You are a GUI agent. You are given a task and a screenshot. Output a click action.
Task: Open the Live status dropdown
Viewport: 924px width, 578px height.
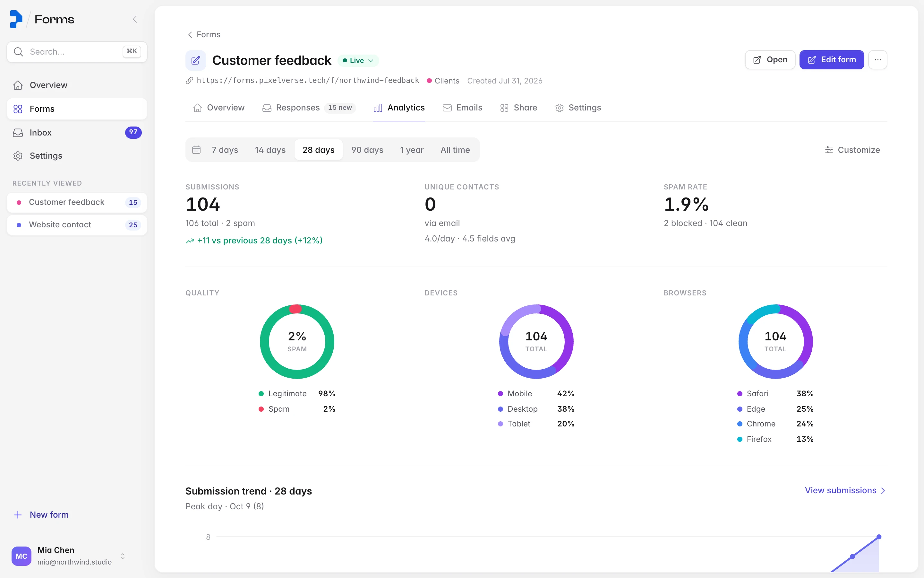(x=358, y=60)
